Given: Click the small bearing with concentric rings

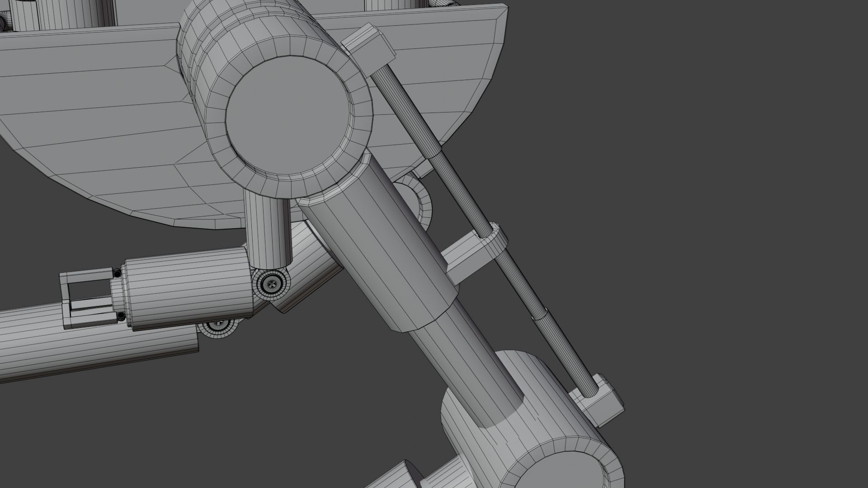Looking at the screenshot, I should 272,284.
